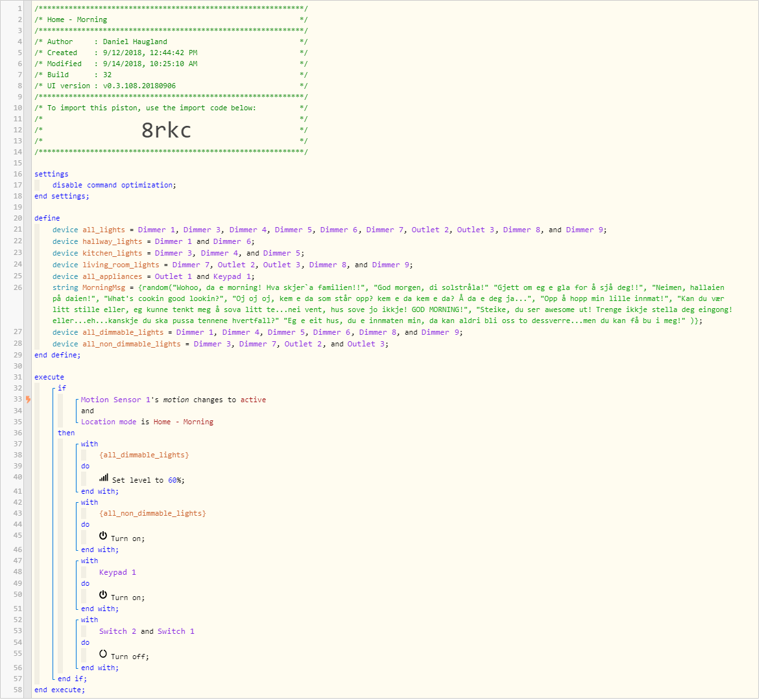The image size is (764, 700).
Task: Click the 'do' keyword on line 54
Action: (x=85, y=644)
